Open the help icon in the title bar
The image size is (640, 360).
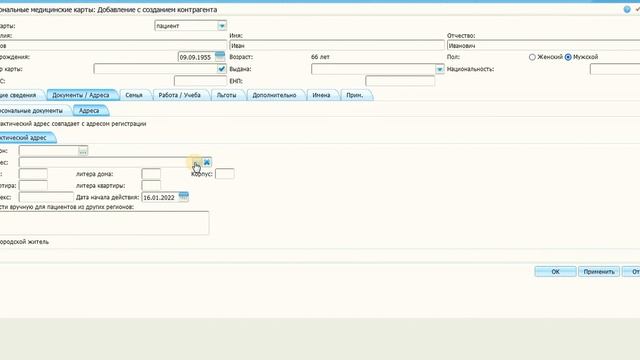[627, 9]
